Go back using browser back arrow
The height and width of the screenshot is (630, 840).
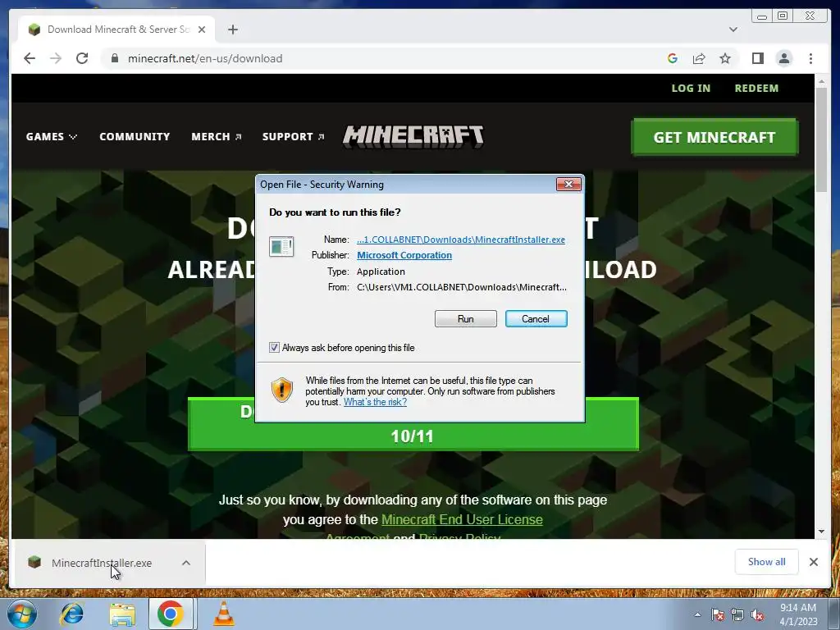(30, 58)
